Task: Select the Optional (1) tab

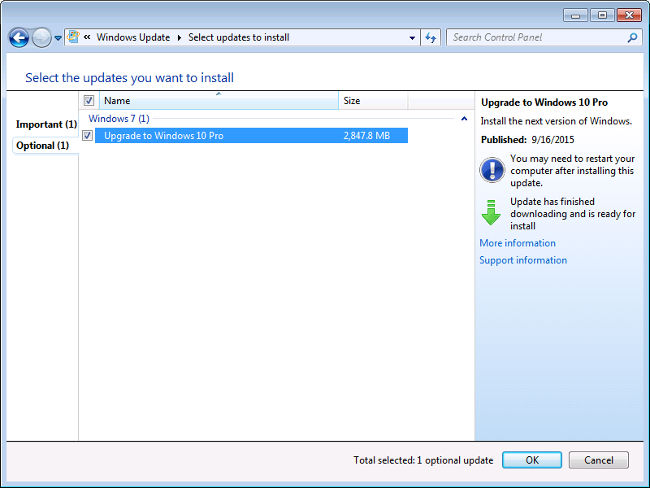Action: tap(43, 146)
